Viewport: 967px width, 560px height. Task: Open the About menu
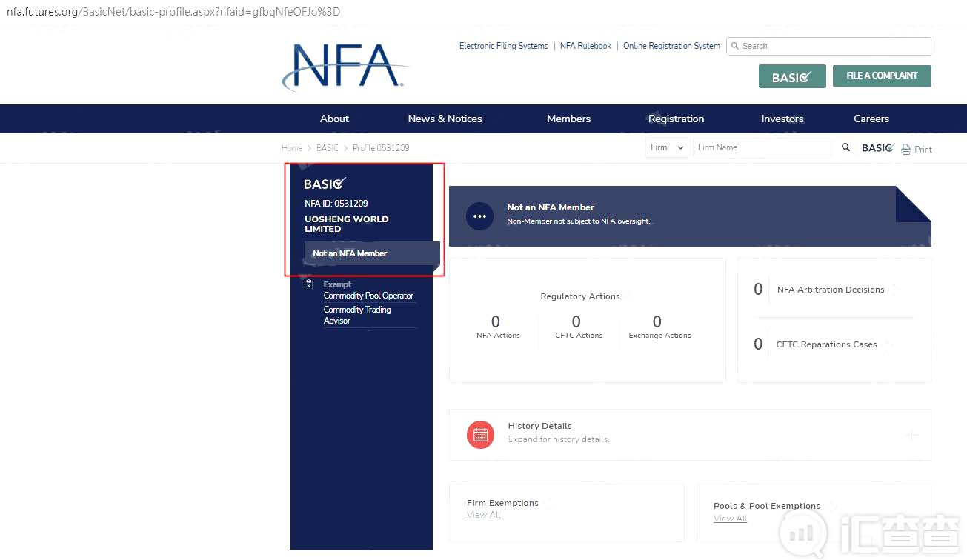(334, 119)
